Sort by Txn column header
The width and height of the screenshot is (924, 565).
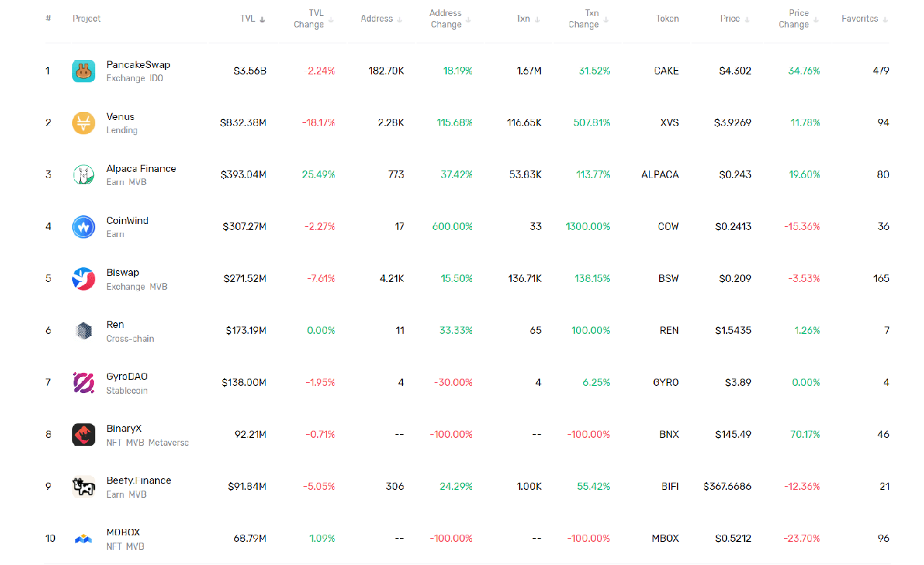pyautogui.click(x=529, y=19)
